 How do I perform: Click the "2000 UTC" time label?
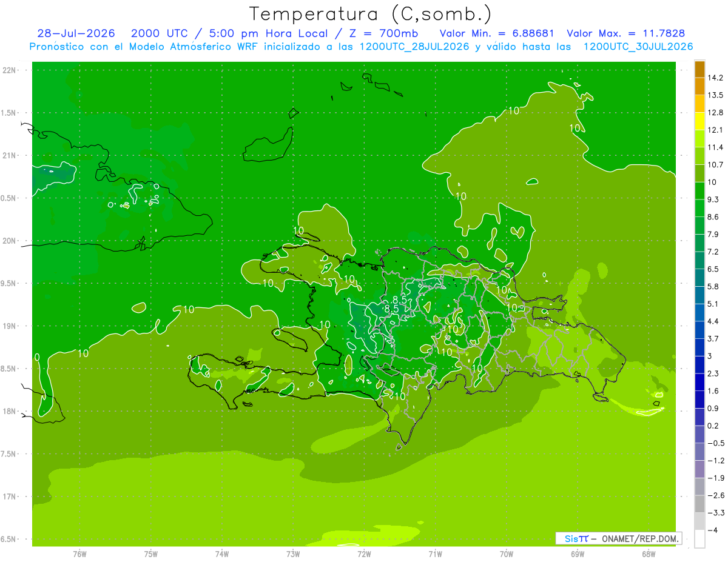[x=160, y=33]
